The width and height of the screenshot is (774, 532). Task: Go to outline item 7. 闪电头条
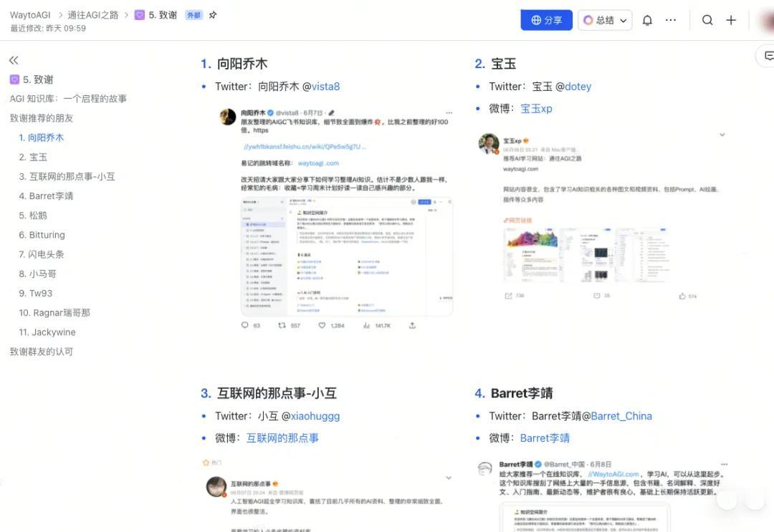tap(42, 254)
